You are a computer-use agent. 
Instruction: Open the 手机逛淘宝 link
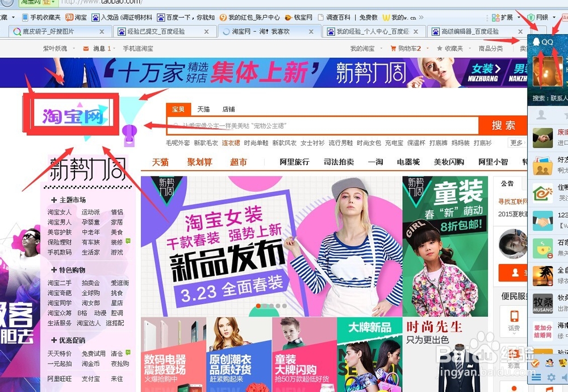pyautogui.click(x=138, y=48)
